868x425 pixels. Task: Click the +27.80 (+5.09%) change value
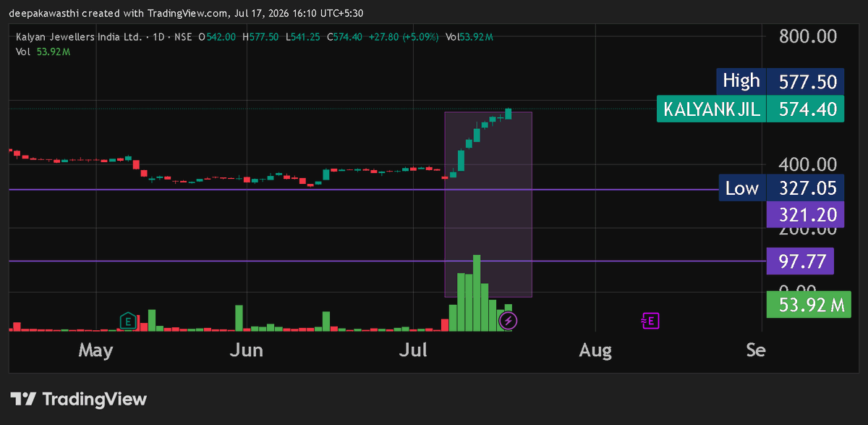tap(403, 36)
